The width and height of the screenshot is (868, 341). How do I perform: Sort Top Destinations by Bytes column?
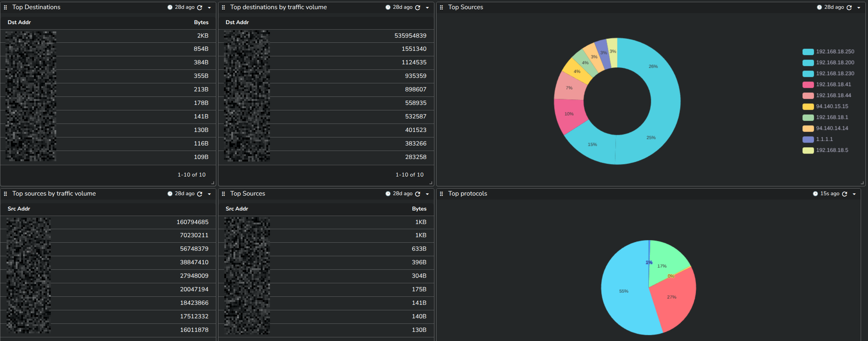(201, 22)
